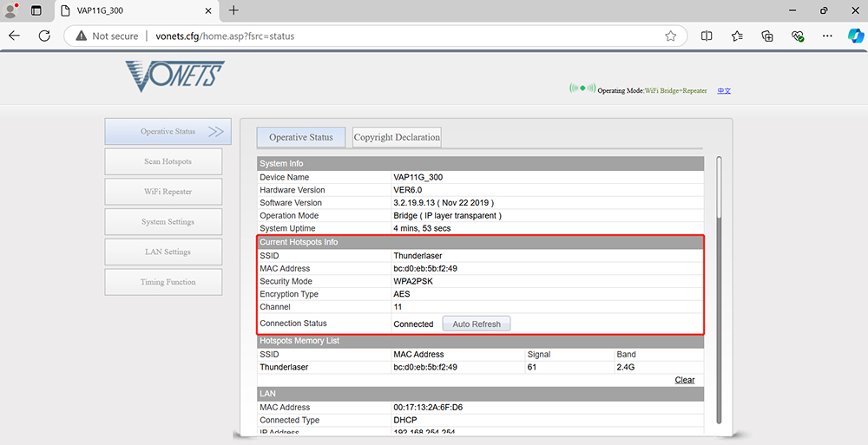Add page to favorites star icon

point(670,36)
